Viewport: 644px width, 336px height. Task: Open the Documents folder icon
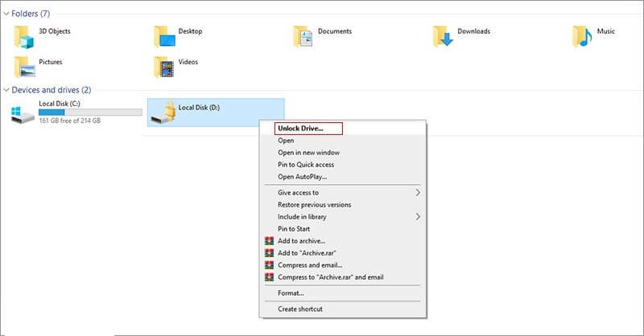point(304,35)
